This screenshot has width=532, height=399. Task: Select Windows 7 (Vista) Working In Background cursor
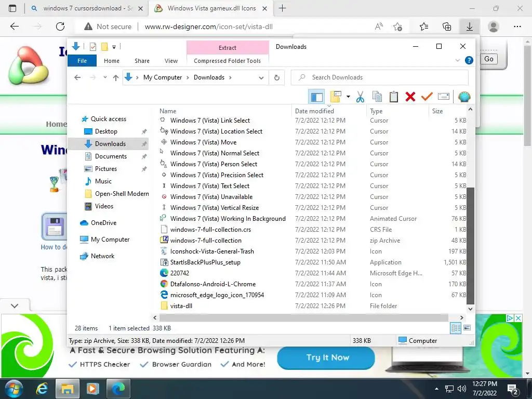tap(228, 219)
